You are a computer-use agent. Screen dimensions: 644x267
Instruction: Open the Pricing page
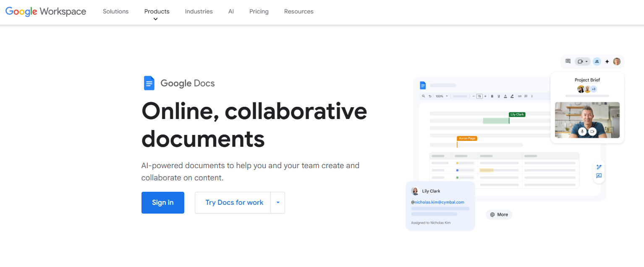pyautogui.click(x=259, y=12)
